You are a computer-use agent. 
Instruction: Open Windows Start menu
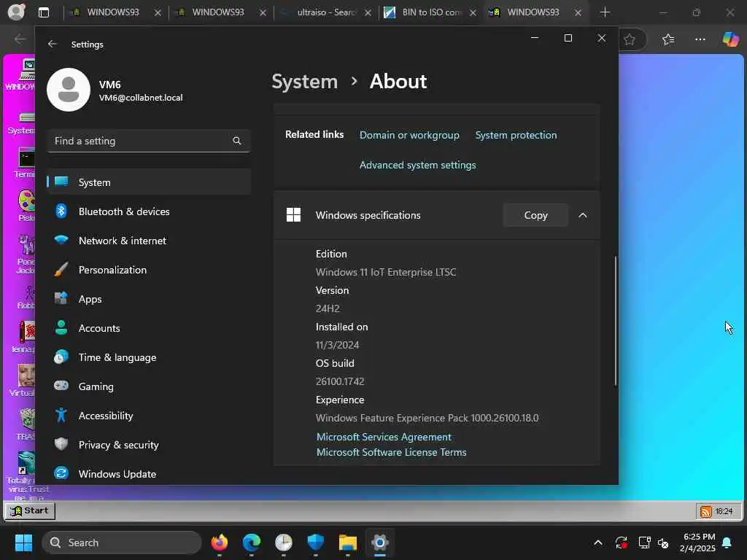click(x=23, y=542)
